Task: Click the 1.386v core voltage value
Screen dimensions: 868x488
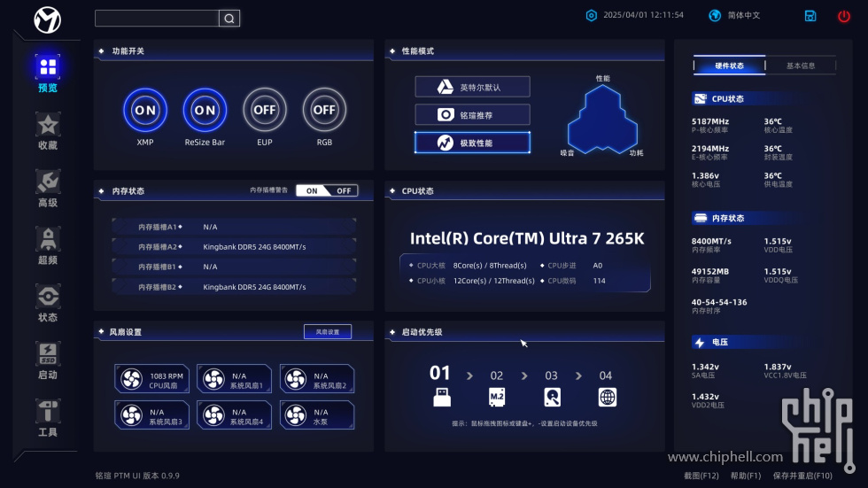Action: point(705,175)
